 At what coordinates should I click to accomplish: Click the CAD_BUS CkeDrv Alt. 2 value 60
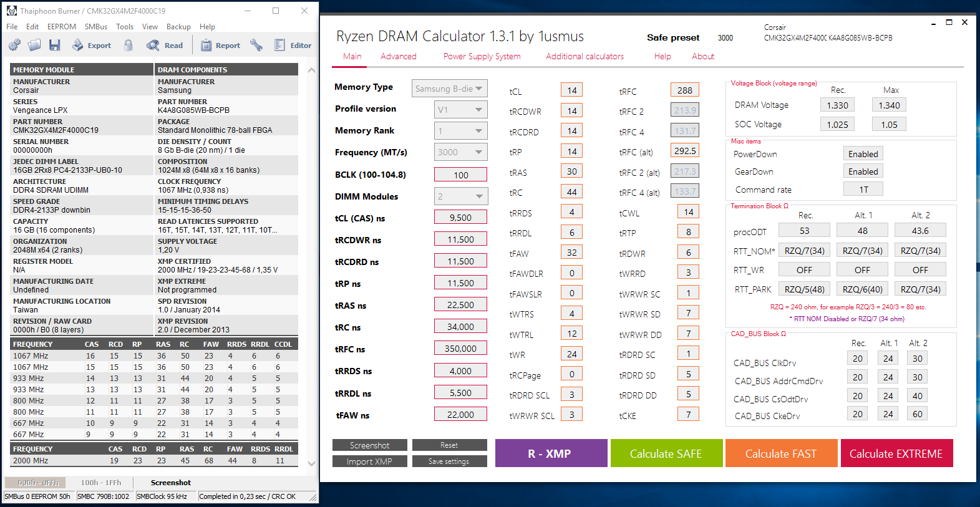click(x=918, y=414)
